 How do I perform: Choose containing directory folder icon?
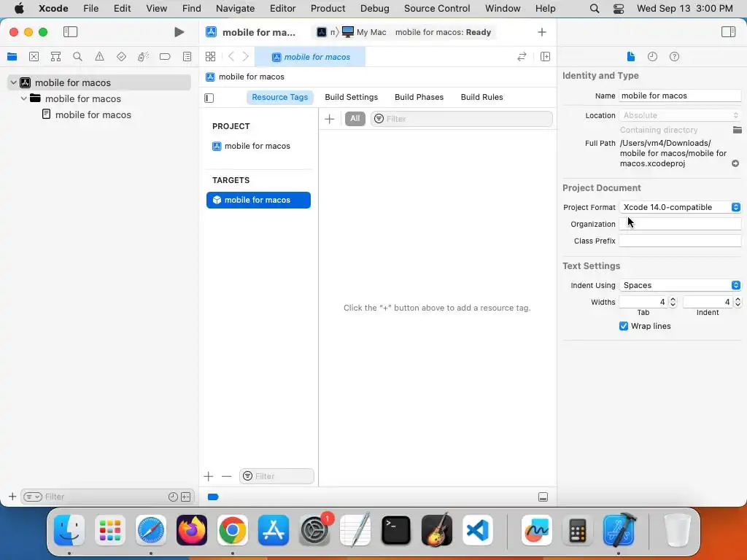[x=737, y=130]
